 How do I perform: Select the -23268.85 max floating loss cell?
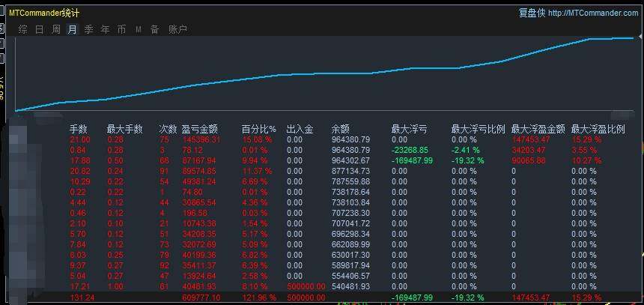tap(410, 150)
